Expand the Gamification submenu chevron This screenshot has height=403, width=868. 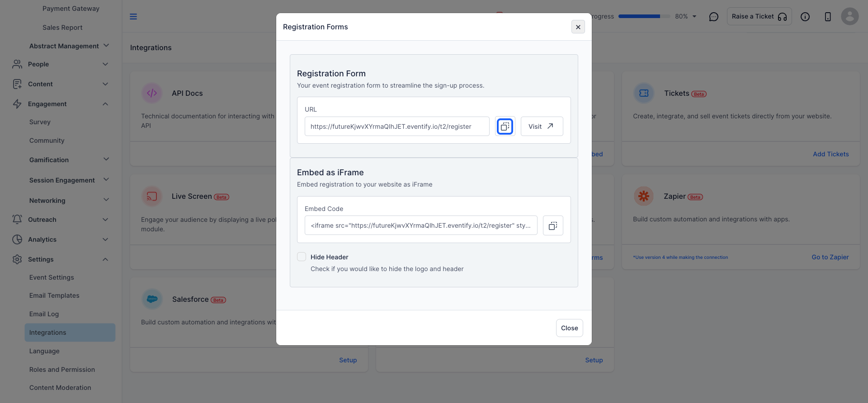coord(106,159)
